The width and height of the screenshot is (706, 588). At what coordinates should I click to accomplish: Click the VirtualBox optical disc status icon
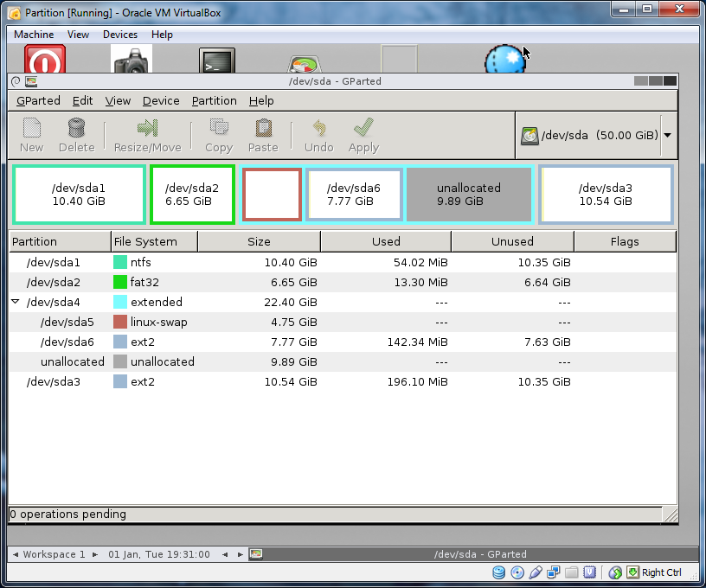coord(517,572)
